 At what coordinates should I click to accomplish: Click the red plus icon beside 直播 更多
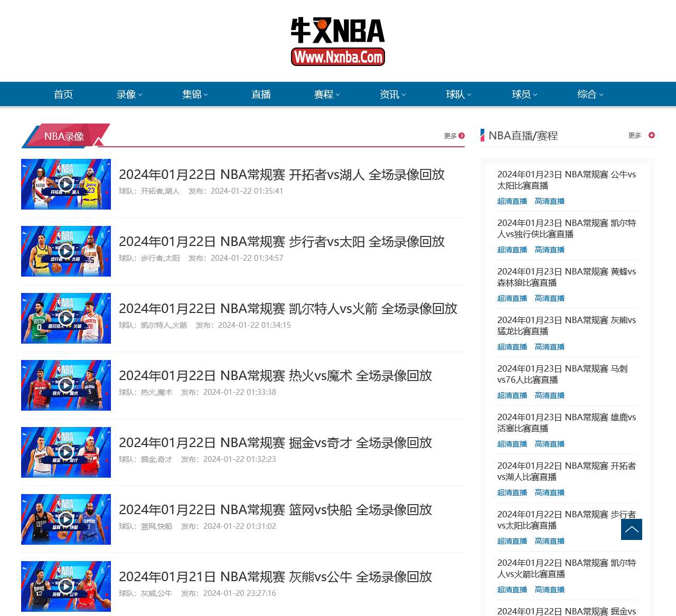pyautogui.click(x=651, y=135)
